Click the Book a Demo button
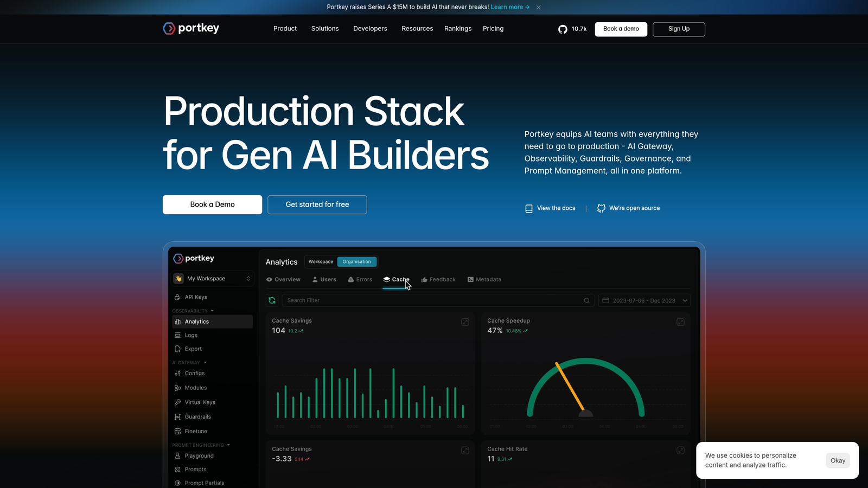Screen dimensions: 868x488 (x=212, y=204)
